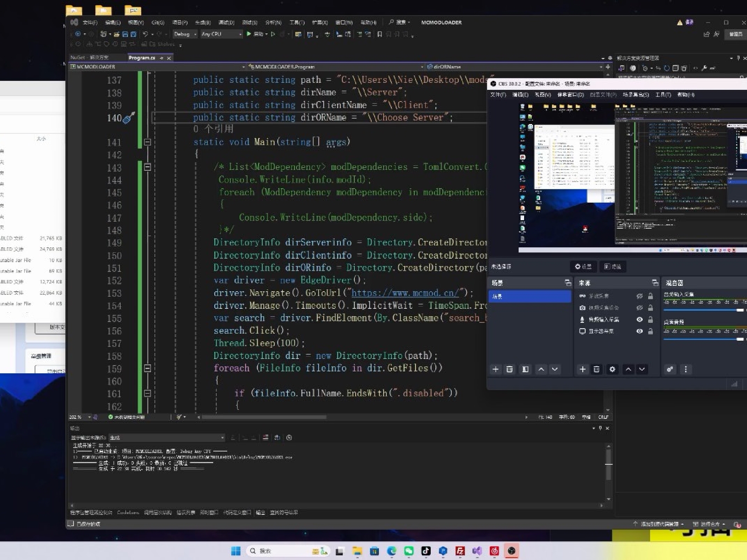Open the 202 % zoom dropdown
This screenshot has height=560, width=747.
pyautogui.click(x=80, y=417)
